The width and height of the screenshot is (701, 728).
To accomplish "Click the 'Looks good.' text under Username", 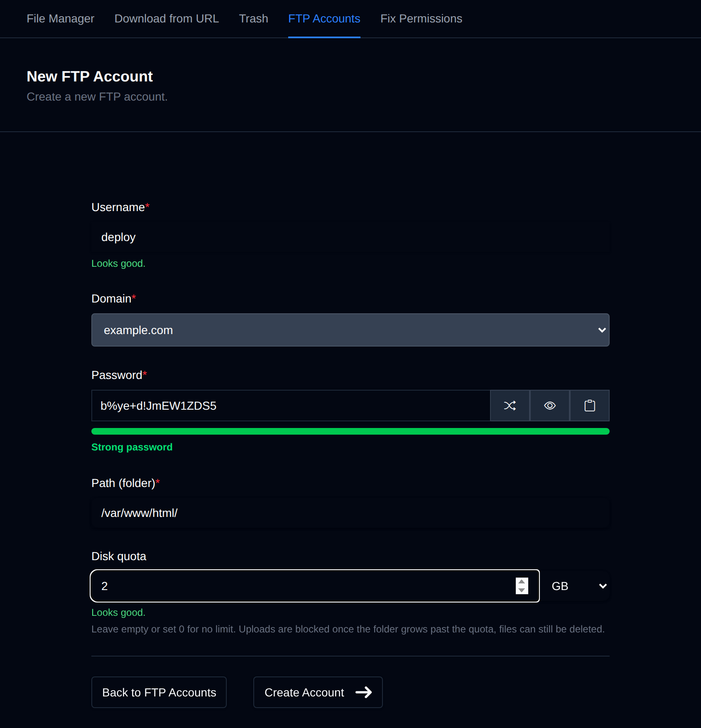I will (x=118, y=263).
